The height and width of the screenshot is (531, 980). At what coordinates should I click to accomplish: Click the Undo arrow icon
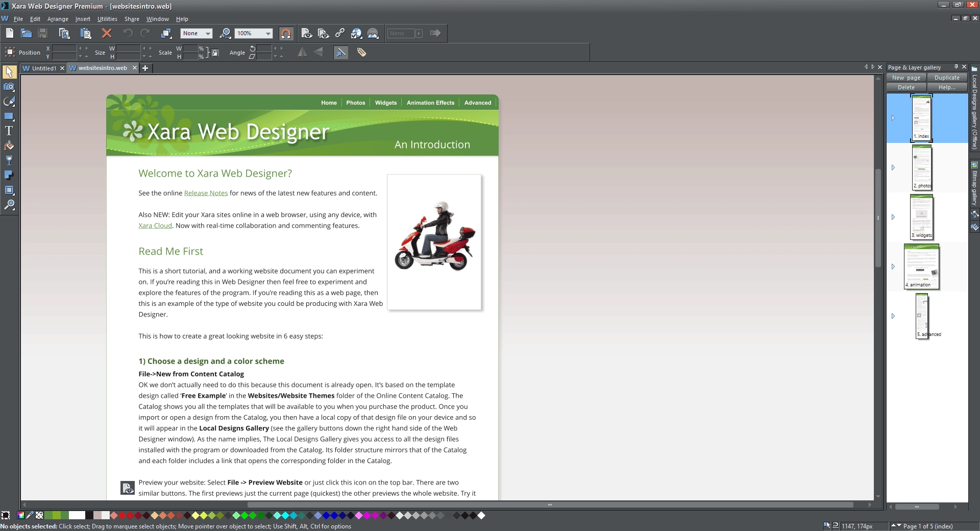tap(128, 33)
